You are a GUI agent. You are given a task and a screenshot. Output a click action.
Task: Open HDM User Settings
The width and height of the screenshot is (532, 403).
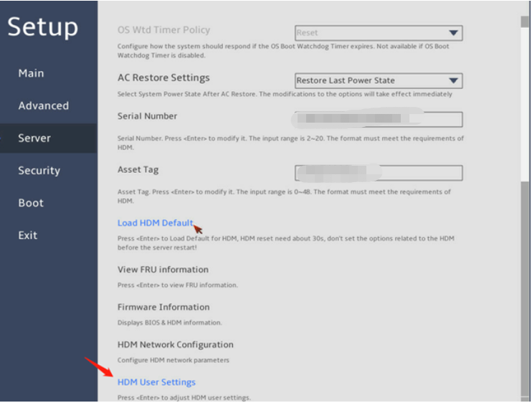[156, 382]
